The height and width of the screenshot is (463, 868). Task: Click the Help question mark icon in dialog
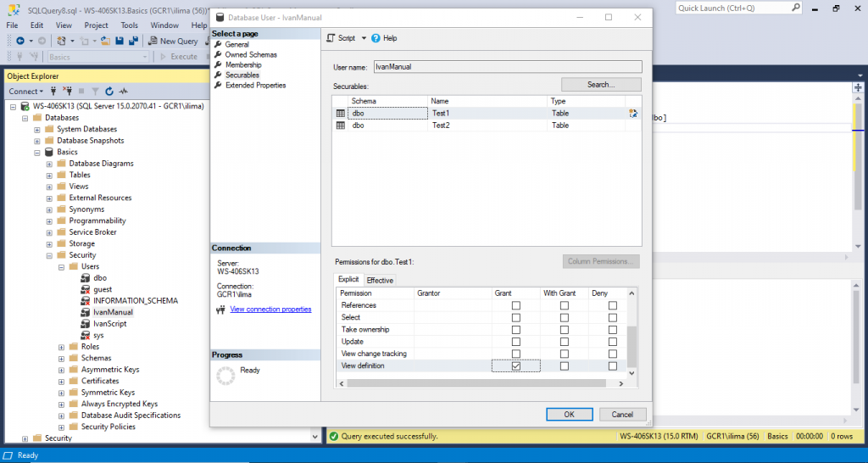coord(376,38)
